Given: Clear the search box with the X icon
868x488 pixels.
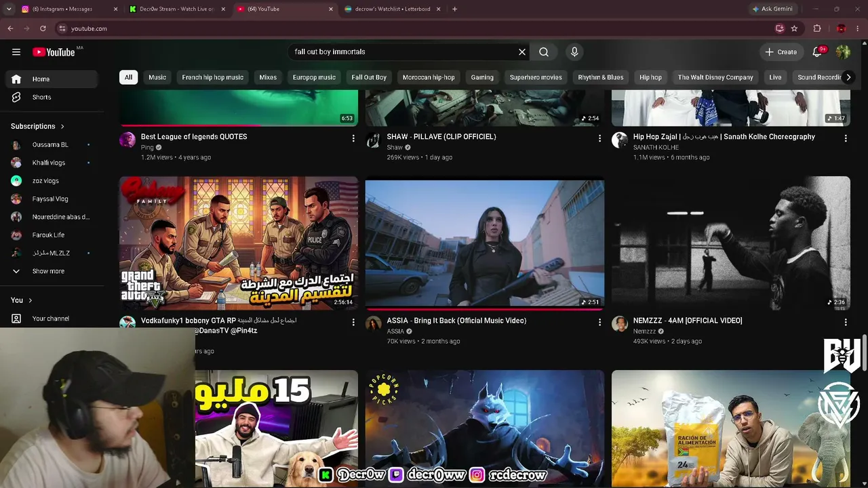Looking at the screenshot, I should click(522, 52).
